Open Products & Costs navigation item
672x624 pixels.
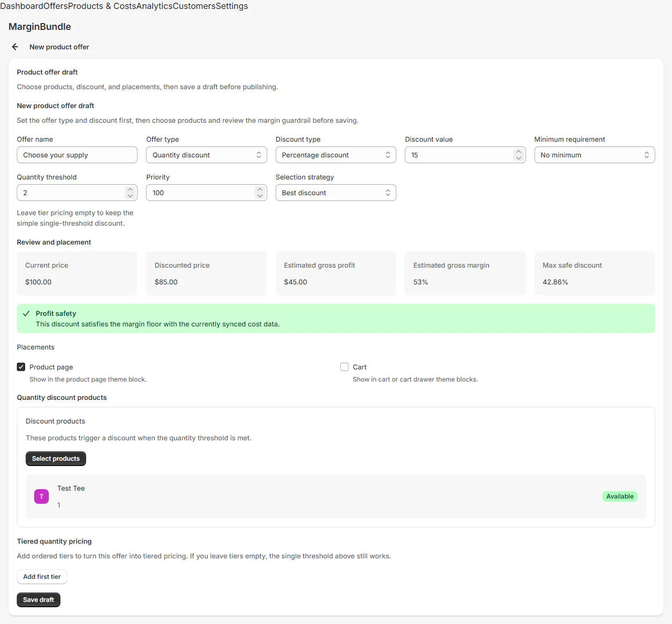click(102, 6)
